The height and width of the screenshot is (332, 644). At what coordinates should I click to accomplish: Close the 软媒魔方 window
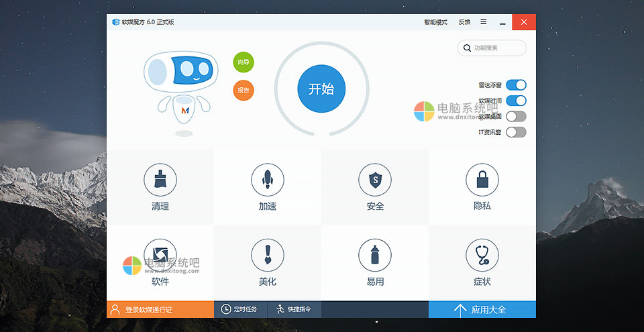524,22
